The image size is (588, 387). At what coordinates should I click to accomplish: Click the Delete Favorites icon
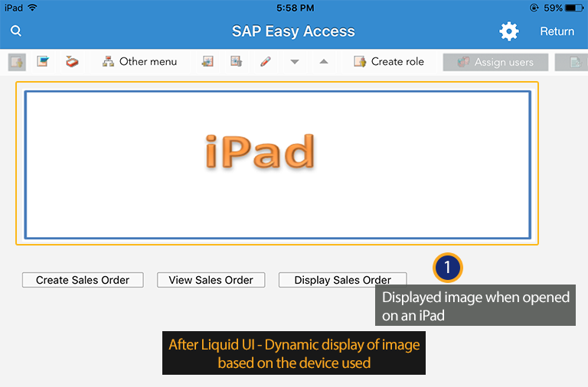point(237,61)
